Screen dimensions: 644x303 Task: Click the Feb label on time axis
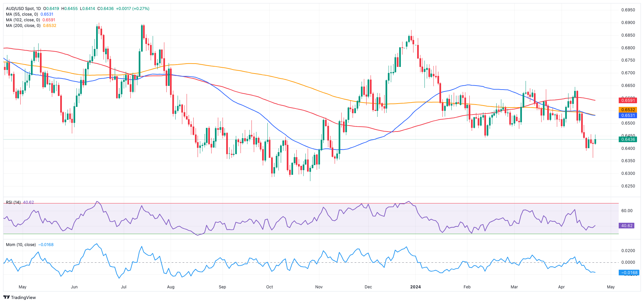click(x=467, y=287)
